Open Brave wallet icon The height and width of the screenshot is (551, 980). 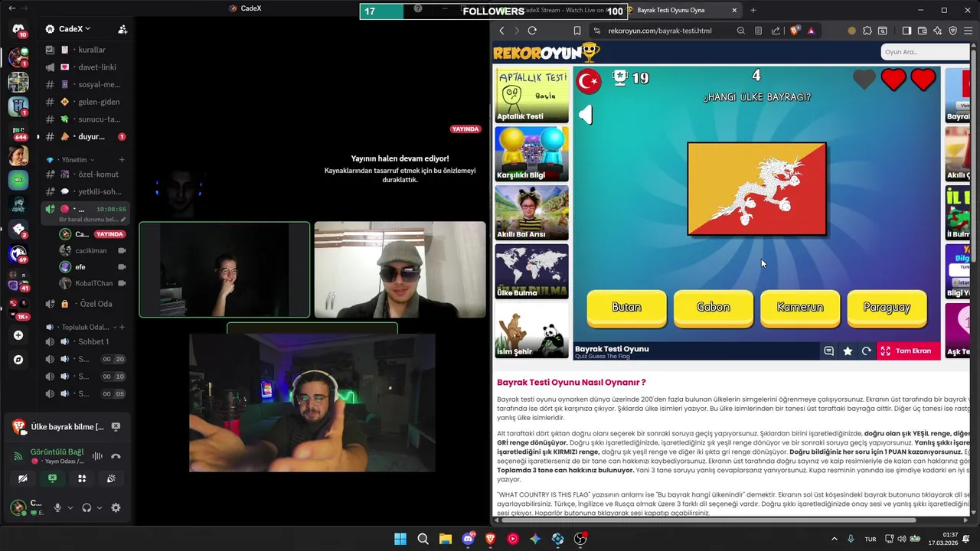click(922, 31)
